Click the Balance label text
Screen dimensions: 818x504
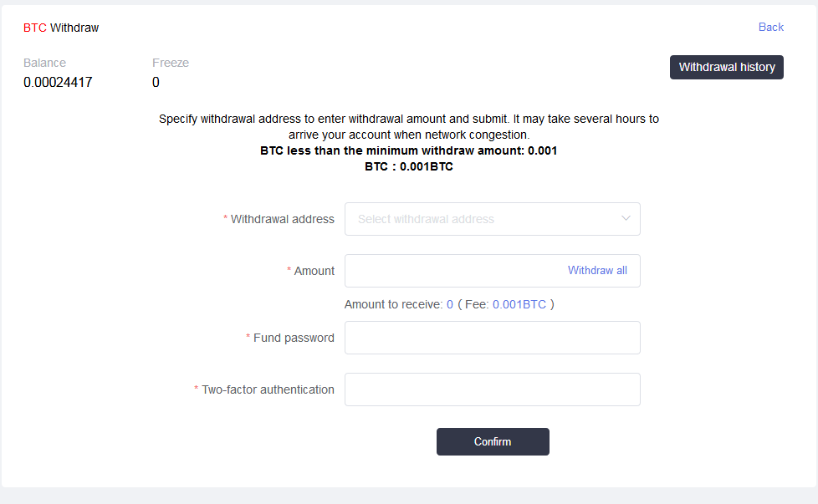(x=44, y=63)
